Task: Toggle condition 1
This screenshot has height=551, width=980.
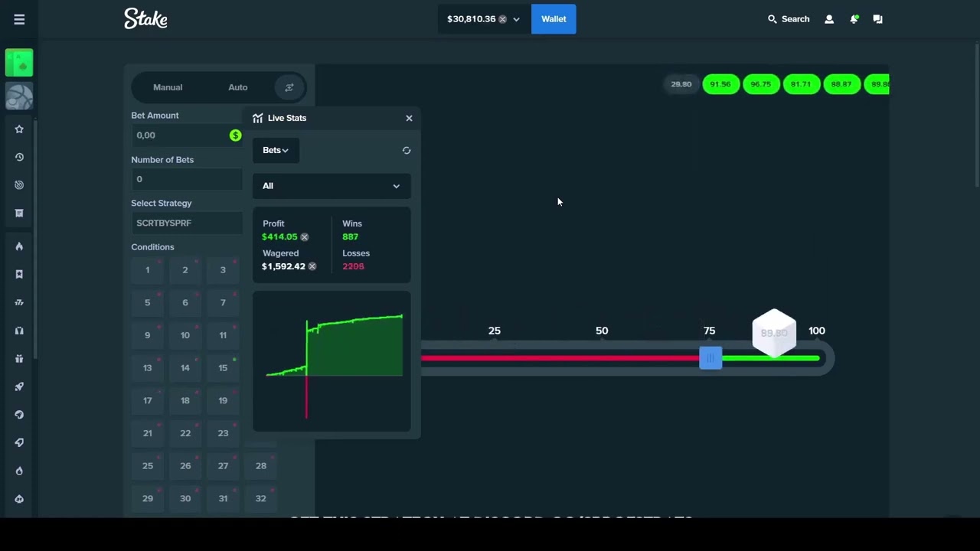Action: point(148,270)
